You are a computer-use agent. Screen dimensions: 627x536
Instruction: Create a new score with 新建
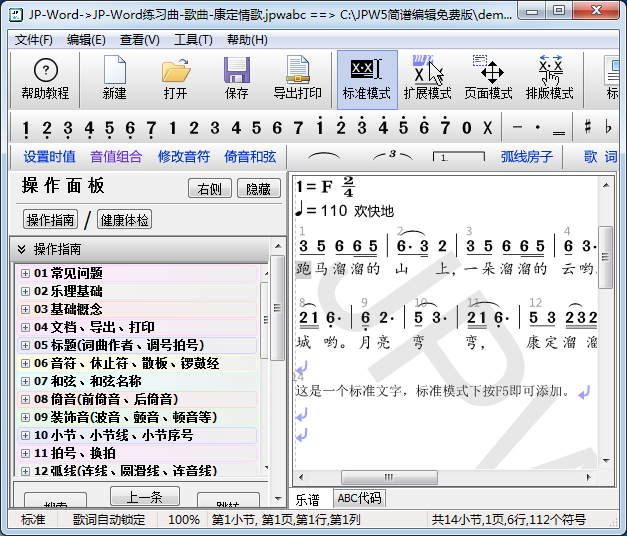tap(114, 79)
